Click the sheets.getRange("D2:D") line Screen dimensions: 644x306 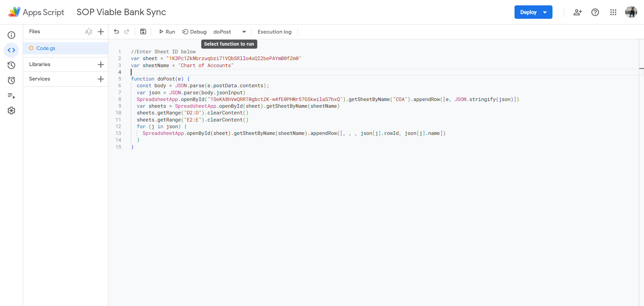click(193, 113)
